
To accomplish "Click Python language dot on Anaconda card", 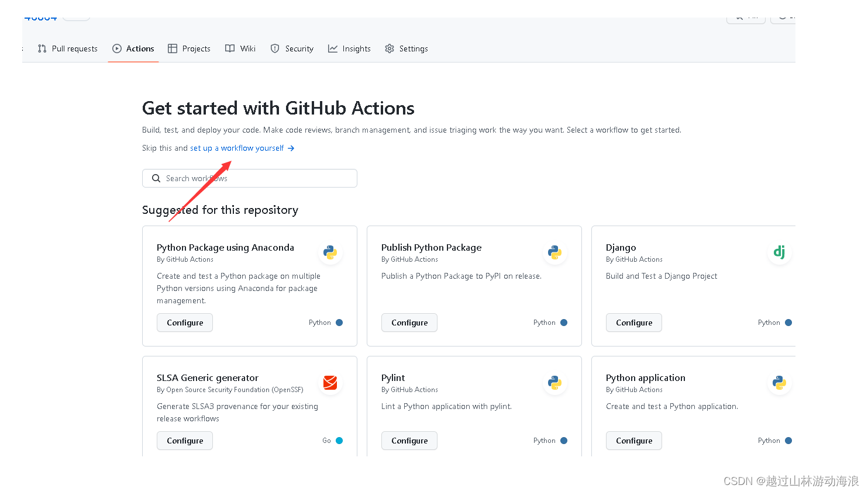I will [x=339, y=323].
